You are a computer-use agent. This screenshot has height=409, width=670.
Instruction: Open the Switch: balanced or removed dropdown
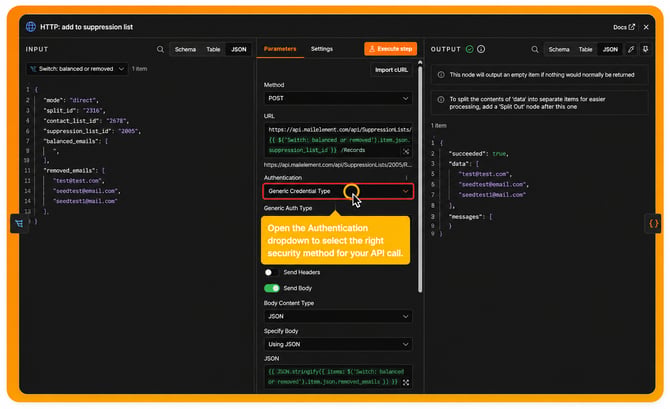(x=77, y=69)
